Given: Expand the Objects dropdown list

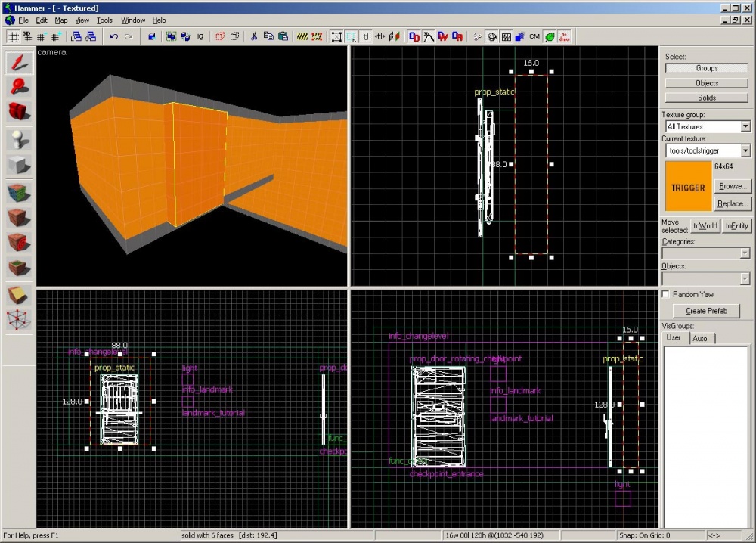Looking at the screenshot, I should click(x=745, y=279).
